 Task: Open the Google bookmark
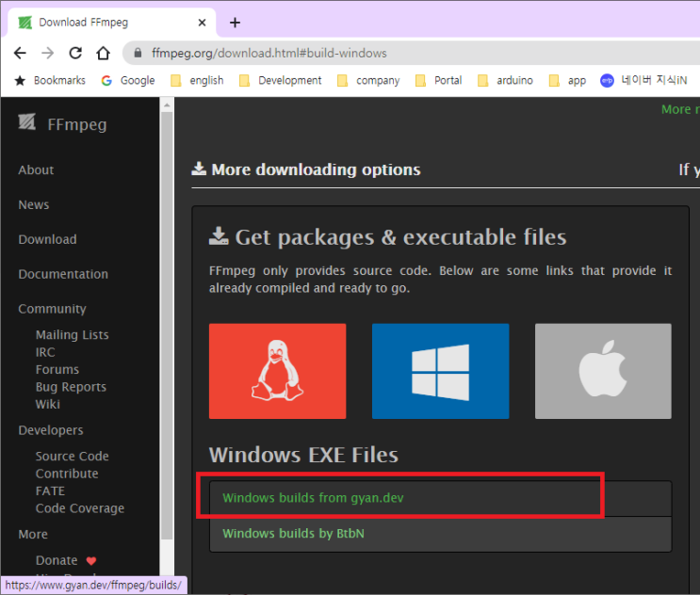point(128,80)
